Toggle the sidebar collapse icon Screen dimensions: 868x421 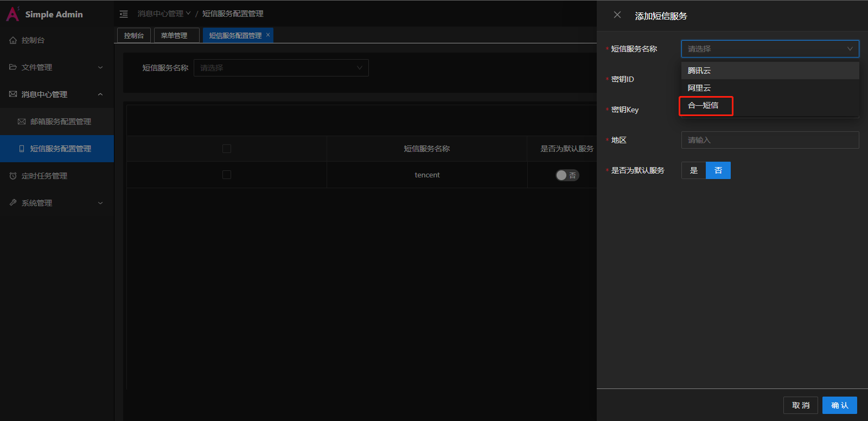124,14
